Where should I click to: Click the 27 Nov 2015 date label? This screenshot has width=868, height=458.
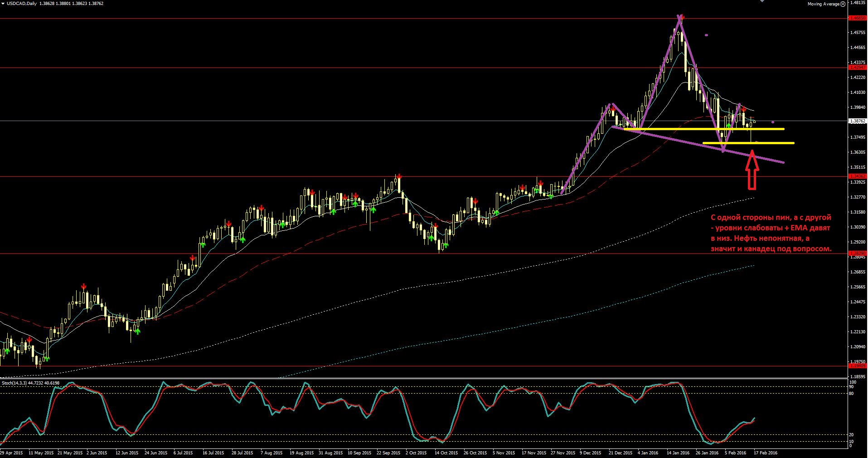click(x=563, y=453)
